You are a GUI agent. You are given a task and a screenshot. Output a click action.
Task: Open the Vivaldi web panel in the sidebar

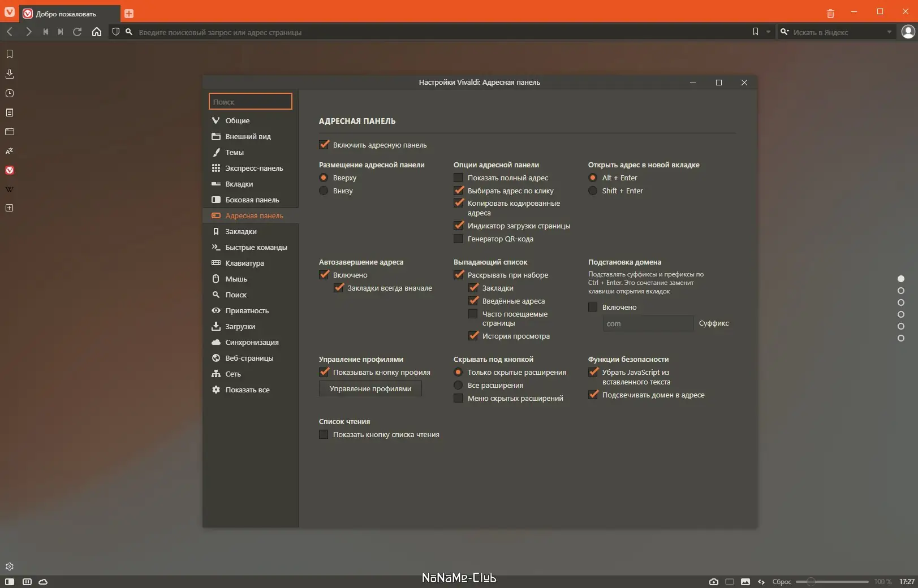click(x=10, y=170)
